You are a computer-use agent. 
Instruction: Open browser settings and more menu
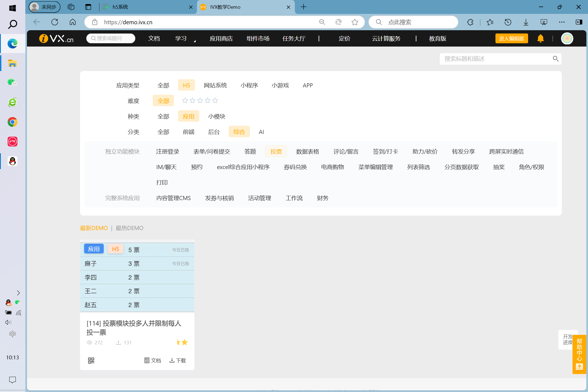[x=562, y=22]
